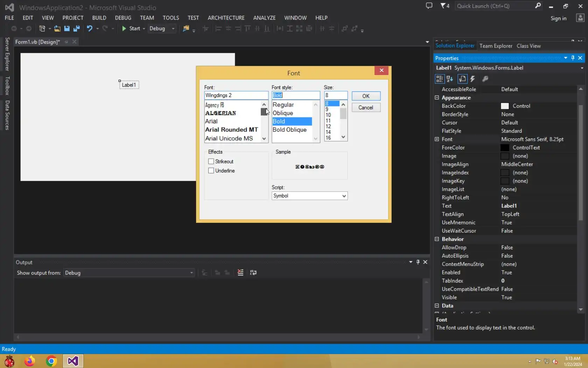
Task: Open the Notifications flag icon
Action: [445, 6]
